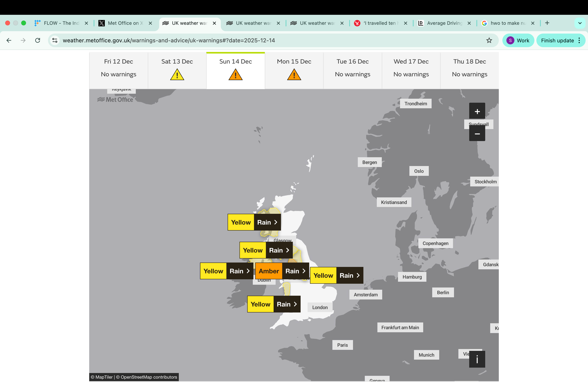Zoom out of the map
The image size is (588, 382).
pyautogui.click(x=477, y=133)
